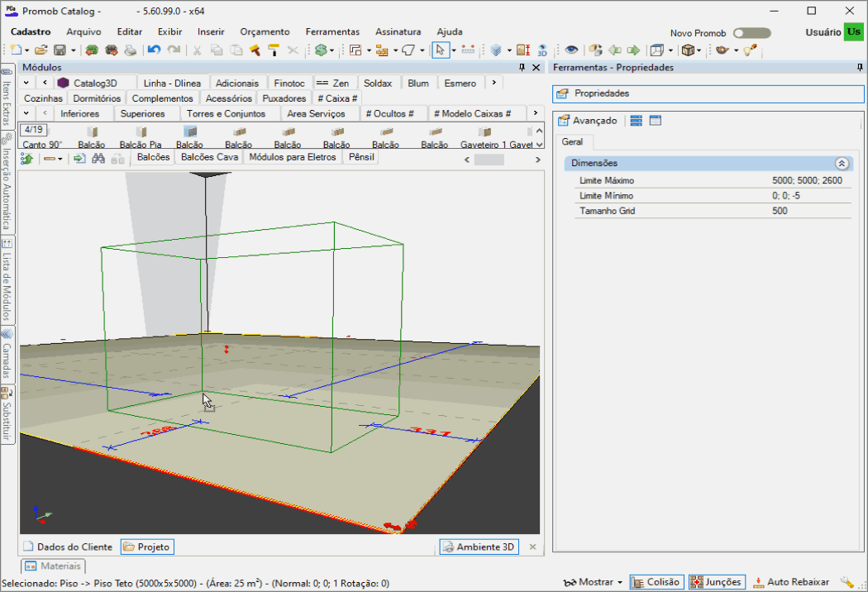The height and width of the screenshot is (592, 868).
Task: Select the Balcão Pia module thumbnail
Action: click(x=141, y=137)
